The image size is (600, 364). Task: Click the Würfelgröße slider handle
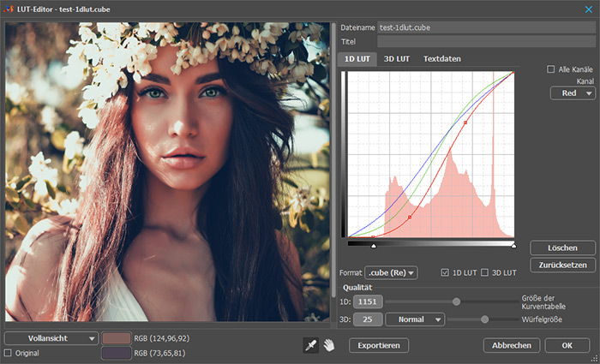[484, 319]
